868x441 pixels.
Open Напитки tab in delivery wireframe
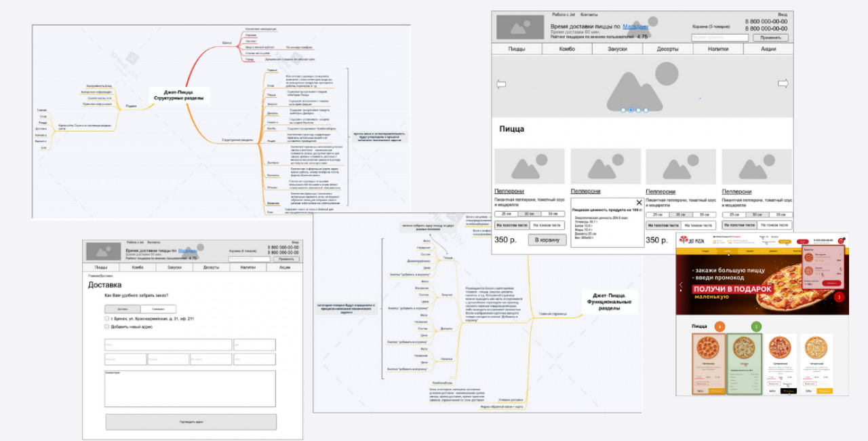coord(248,267)
